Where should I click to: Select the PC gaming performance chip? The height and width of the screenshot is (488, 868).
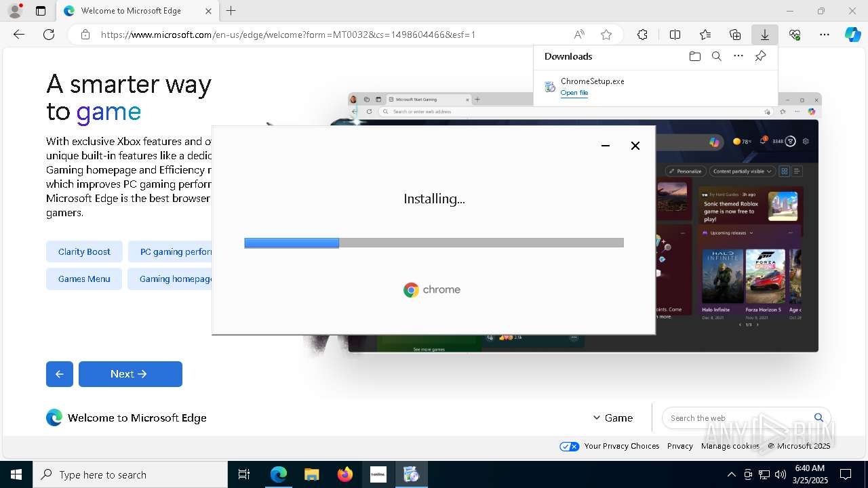pos(171,251)
